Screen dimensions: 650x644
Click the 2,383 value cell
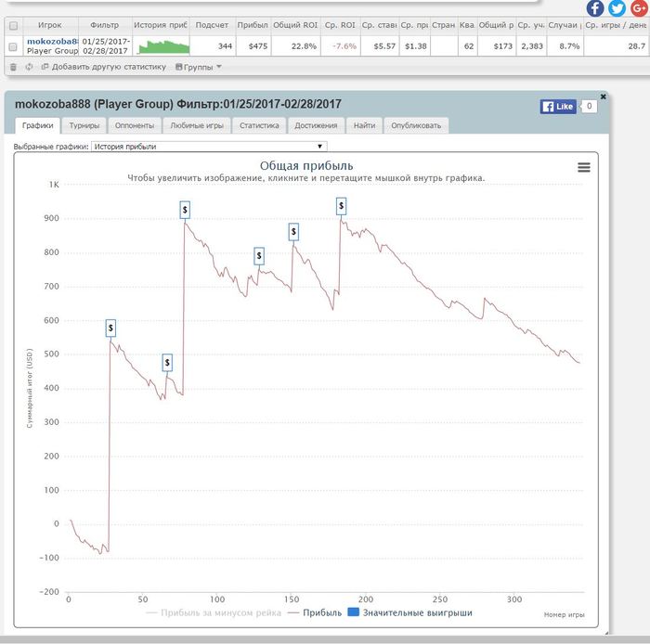[x=531, y=46]
